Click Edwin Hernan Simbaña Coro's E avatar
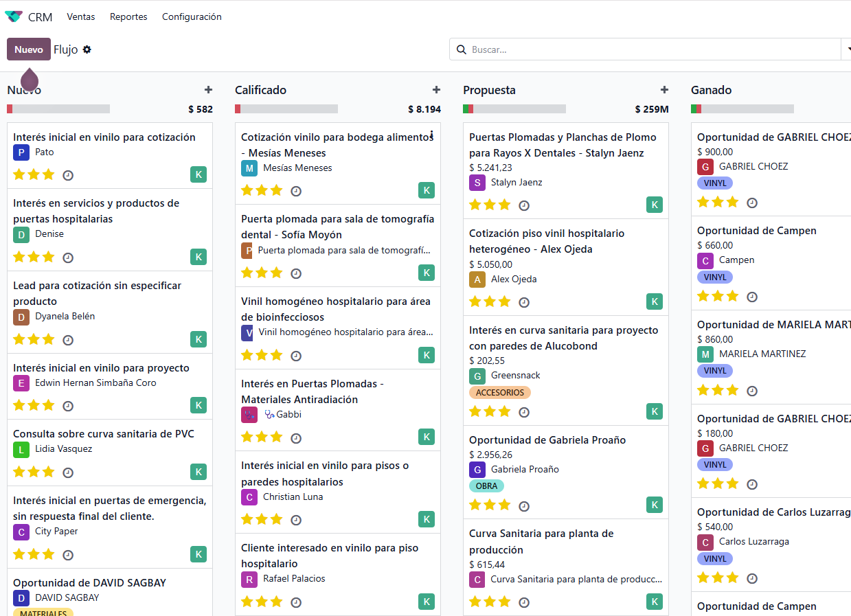Screen dimensions: 851x616 [21, 383]
